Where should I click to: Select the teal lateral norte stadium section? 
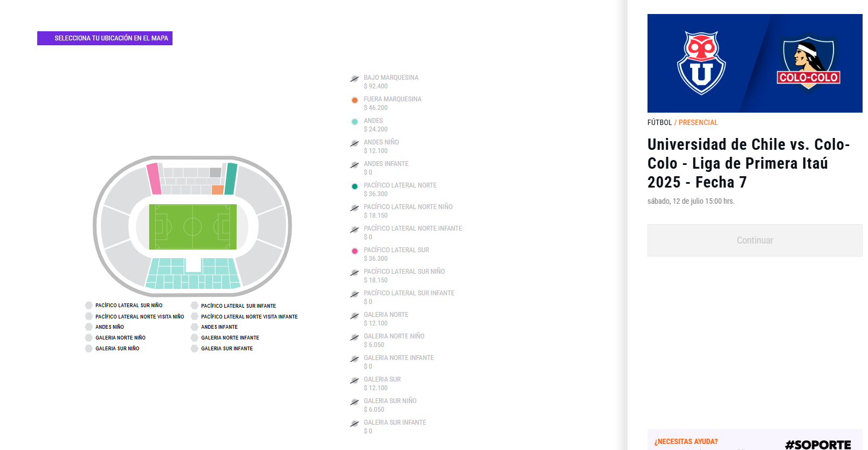pyautogui.click(x=231, y=178)
